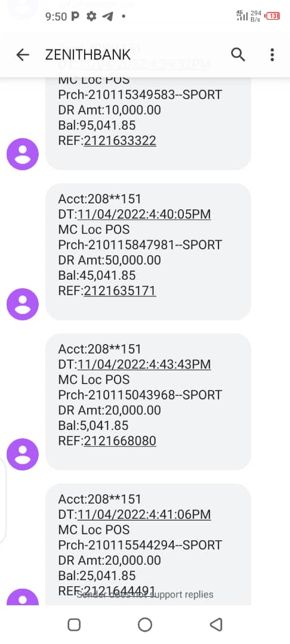The image size is (290, 644).
Task: Open the three-dot overflow menu
Action: point(272,55)
